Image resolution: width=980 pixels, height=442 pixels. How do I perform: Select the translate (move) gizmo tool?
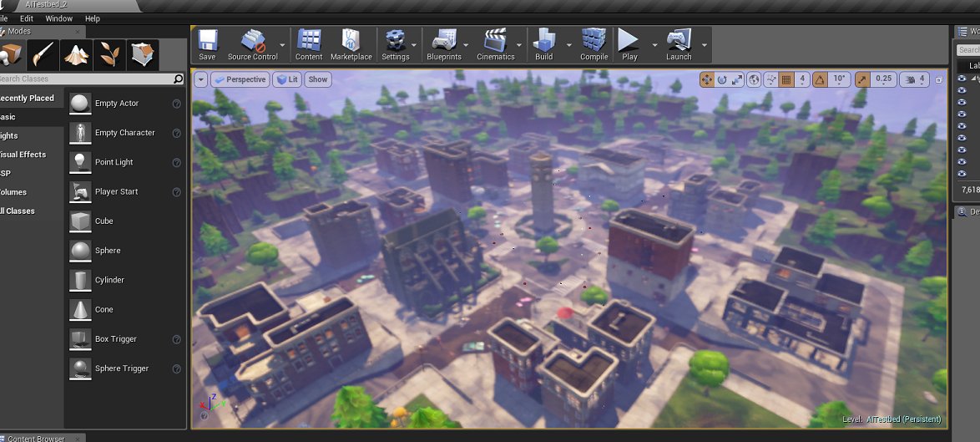[707, 79]
